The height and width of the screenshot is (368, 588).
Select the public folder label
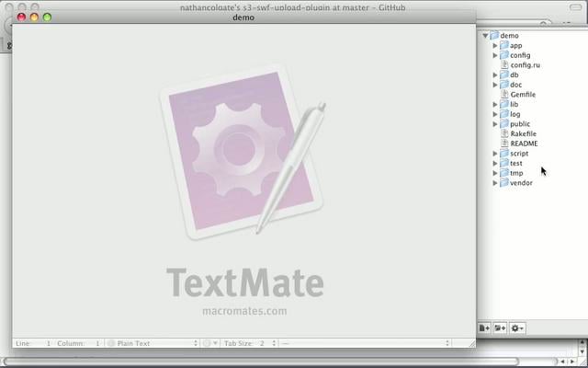(x=520, y=124)
